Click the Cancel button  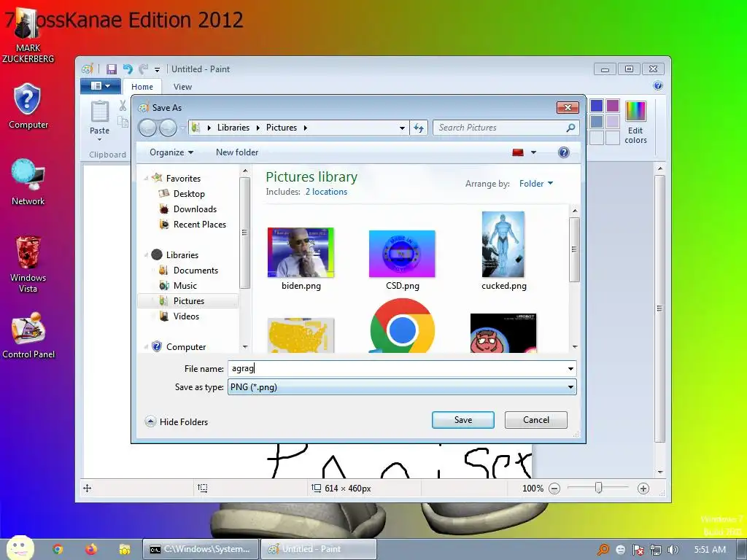pyautogui.click(x=536, y=420)
